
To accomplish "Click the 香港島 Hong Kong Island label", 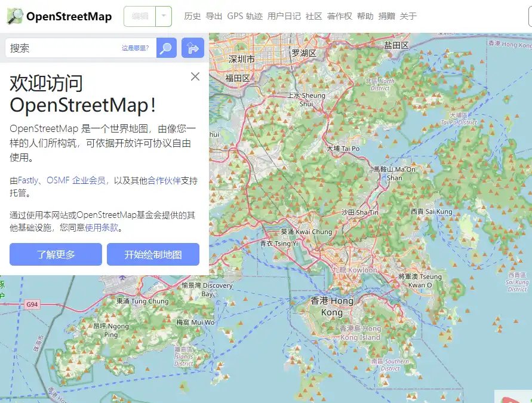I will pyautogui.click(x=360, y=333).
